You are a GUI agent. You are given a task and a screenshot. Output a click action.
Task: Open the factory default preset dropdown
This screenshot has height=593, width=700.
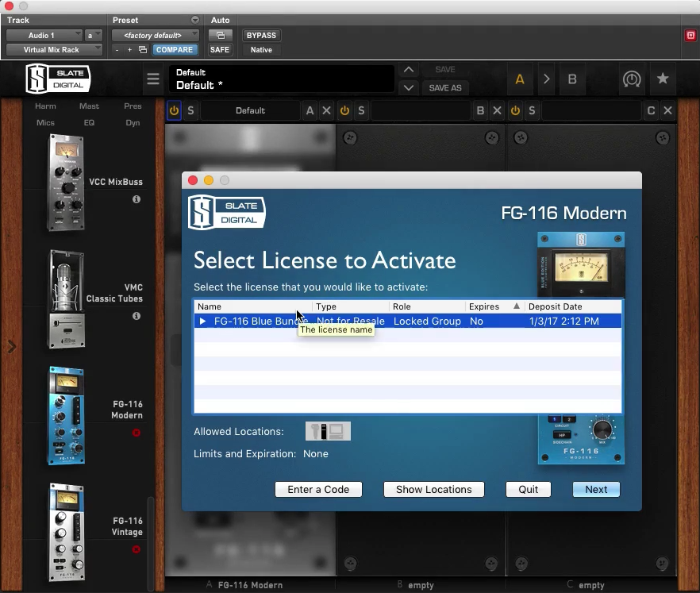click(x=155, y=35)
